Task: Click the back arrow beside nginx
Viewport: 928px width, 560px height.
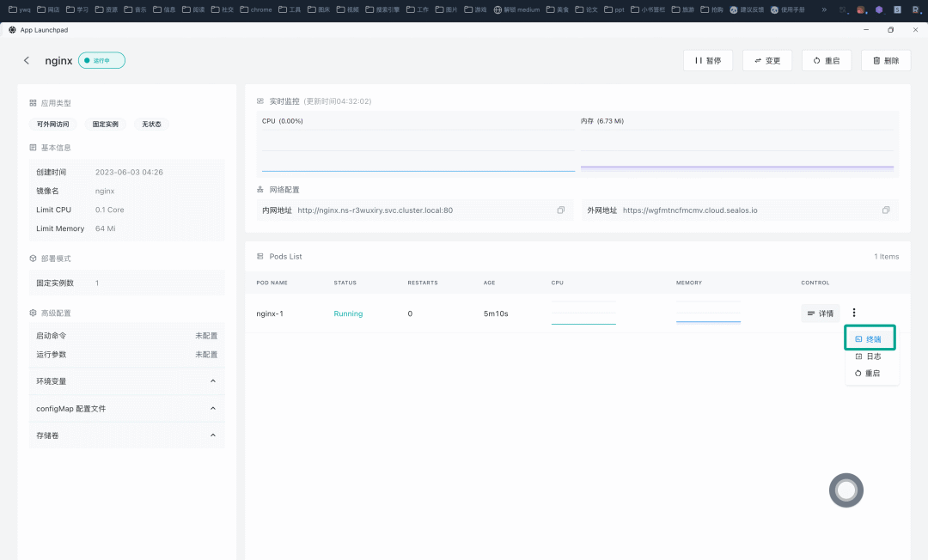Action: [27, 60]
